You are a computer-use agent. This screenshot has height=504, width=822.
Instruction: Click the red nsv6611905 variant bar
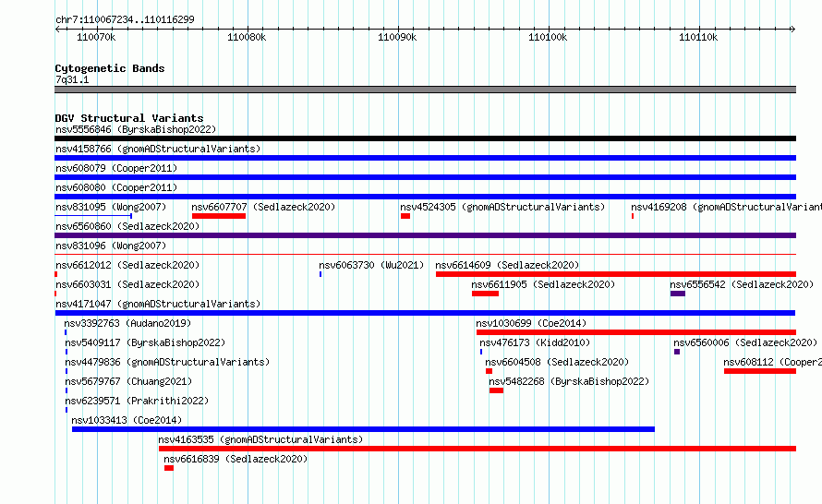[485, 294]
